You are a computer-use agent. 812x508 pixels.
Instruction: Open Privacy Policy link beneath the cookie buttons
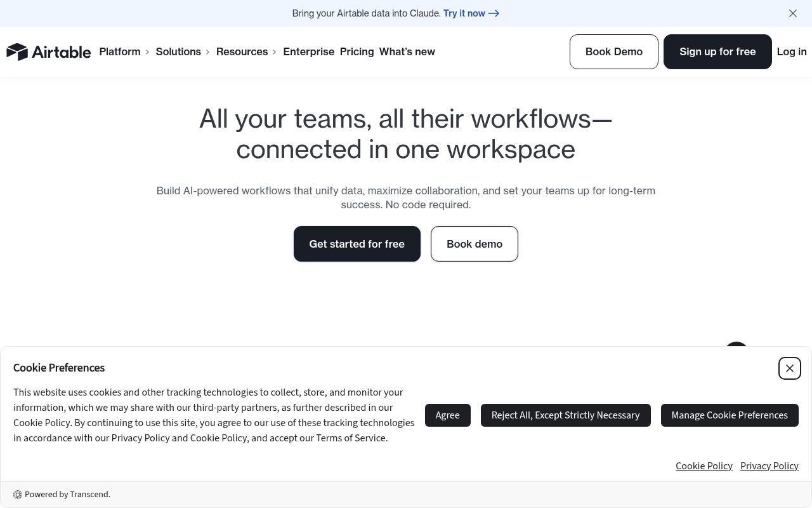(x=769, y=466)
